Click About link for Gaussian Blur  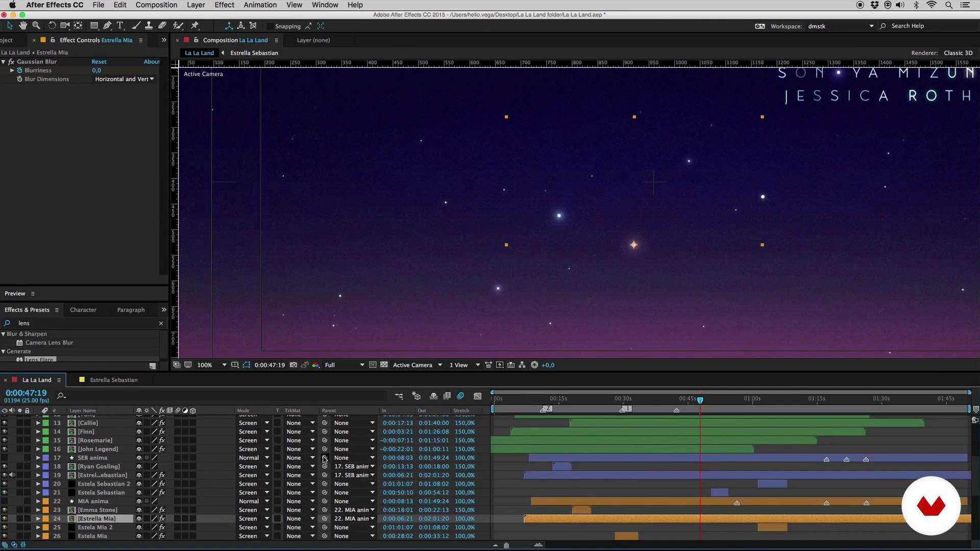pos(151,62)
